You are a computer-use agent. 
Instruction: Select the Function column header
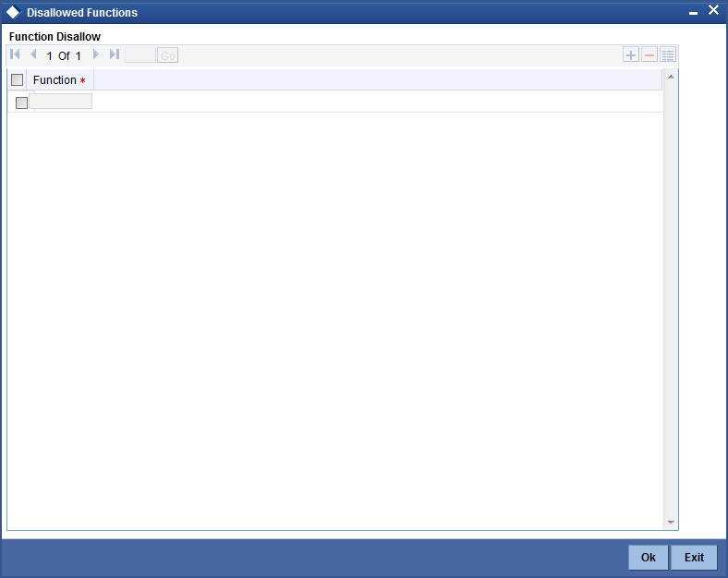[x=60, y=79]
